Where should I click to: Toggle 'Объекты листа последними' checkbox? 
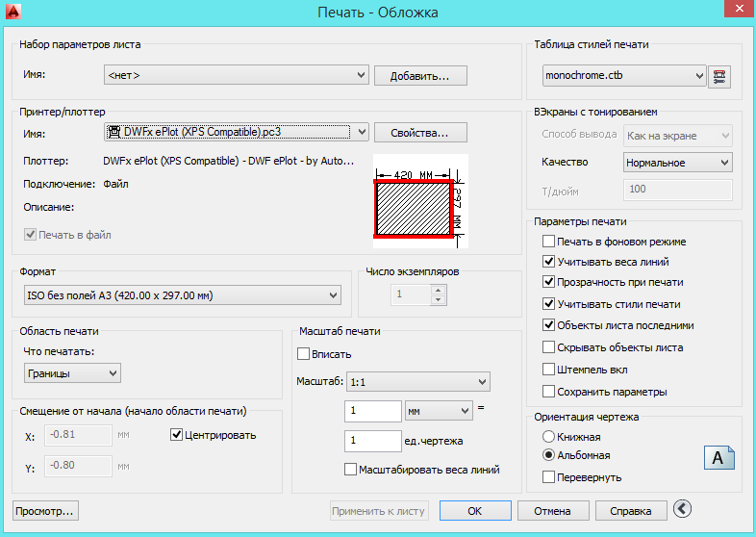click(x=548, y=325)
